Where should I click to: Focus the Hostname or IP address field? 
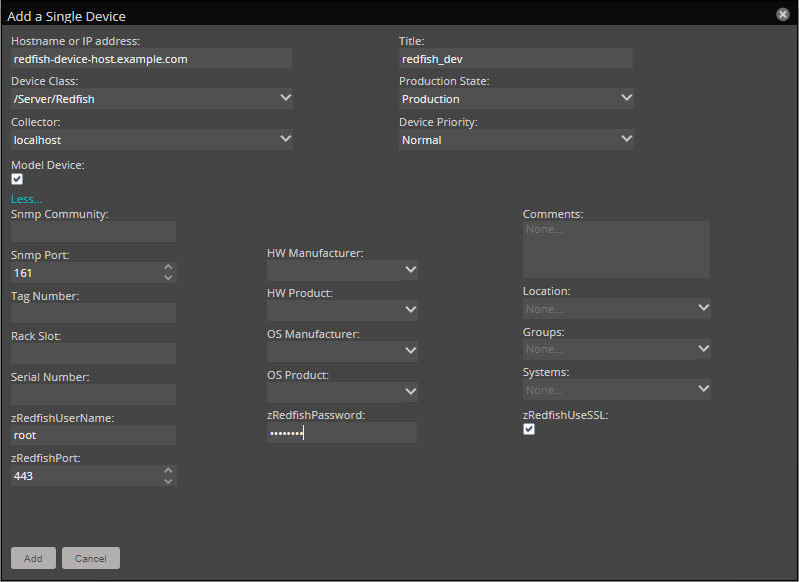(151, 59)
